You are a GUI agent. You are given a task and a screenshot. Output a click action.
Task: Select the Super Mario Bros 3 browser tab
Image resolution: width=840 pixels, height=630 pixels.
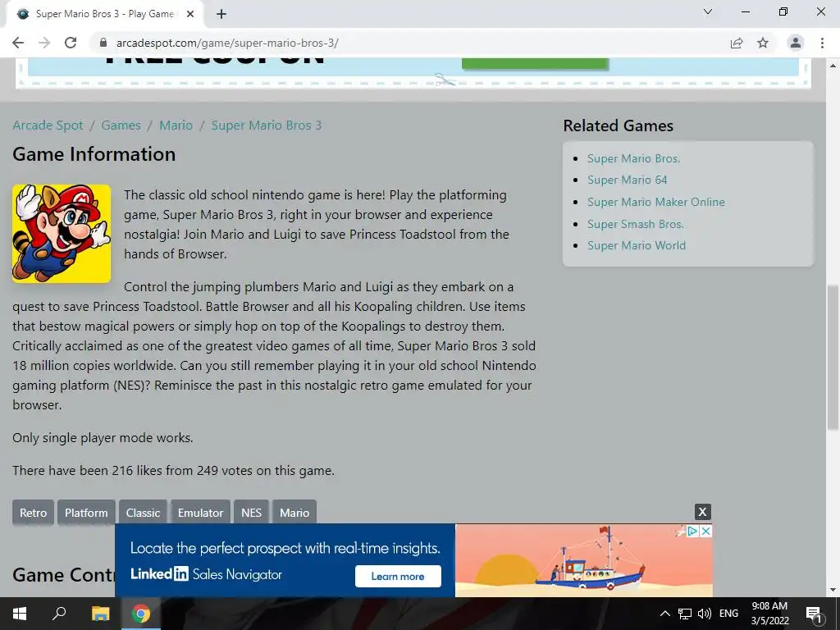[x=104, y=14]
